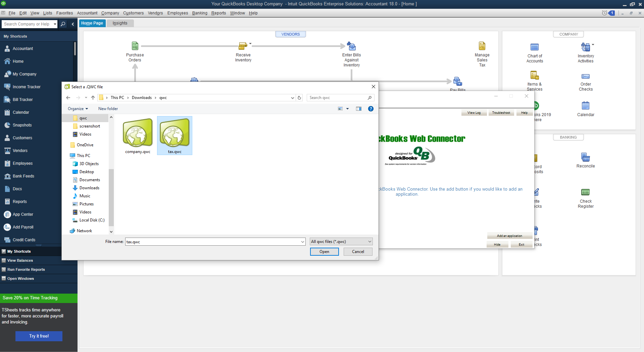Click Enter Bills Against Inventory icon
The image size is (644, 352).
tap(351, 46)
